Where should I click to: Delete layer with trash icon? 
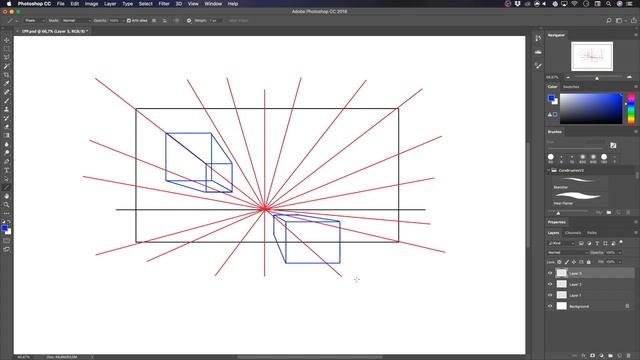pos(629,356)
